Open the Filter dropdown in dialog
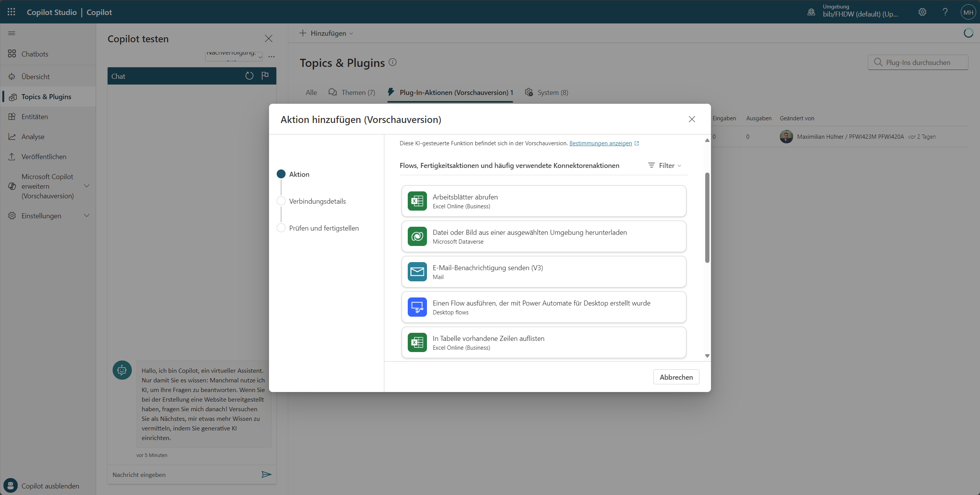 point(665,165)
